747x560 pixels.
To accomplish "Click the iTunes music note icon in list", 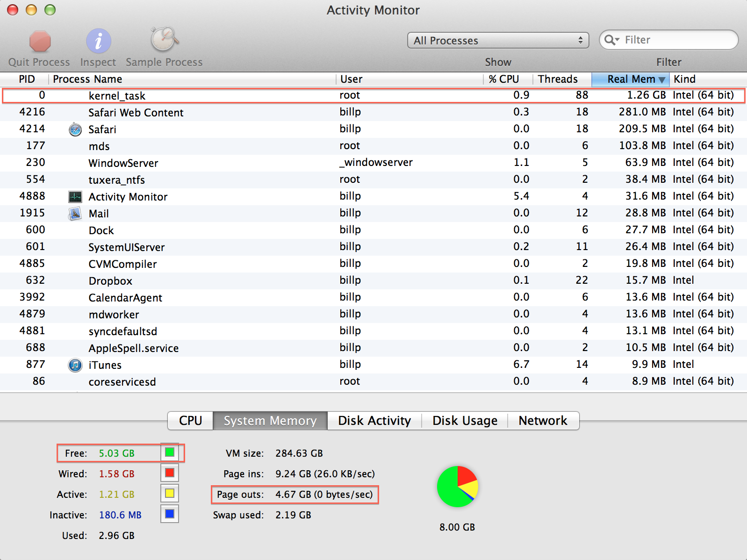I will pyautogui.click(x=75, y=365).
